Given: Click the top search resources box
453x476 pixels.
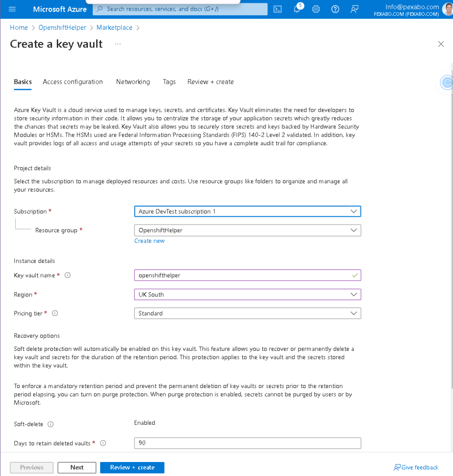Looking at the screenshot, I should [x=180, y=9].
